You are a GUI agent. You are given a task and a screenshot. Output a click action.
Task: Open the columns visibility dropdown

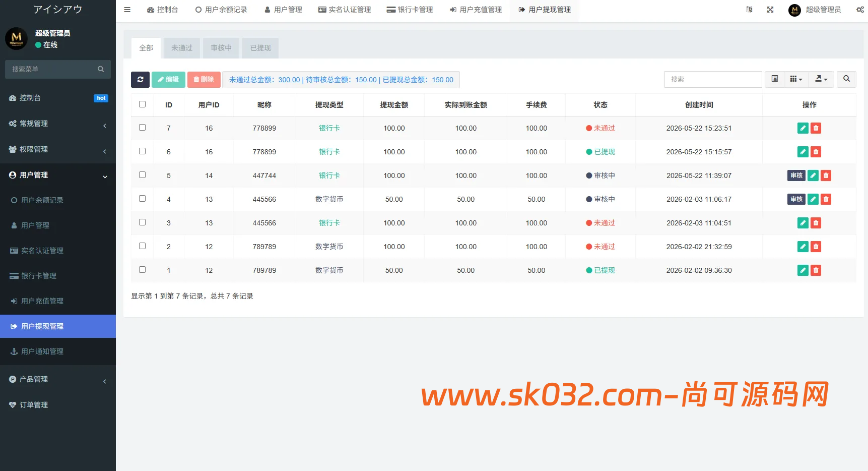796,79
